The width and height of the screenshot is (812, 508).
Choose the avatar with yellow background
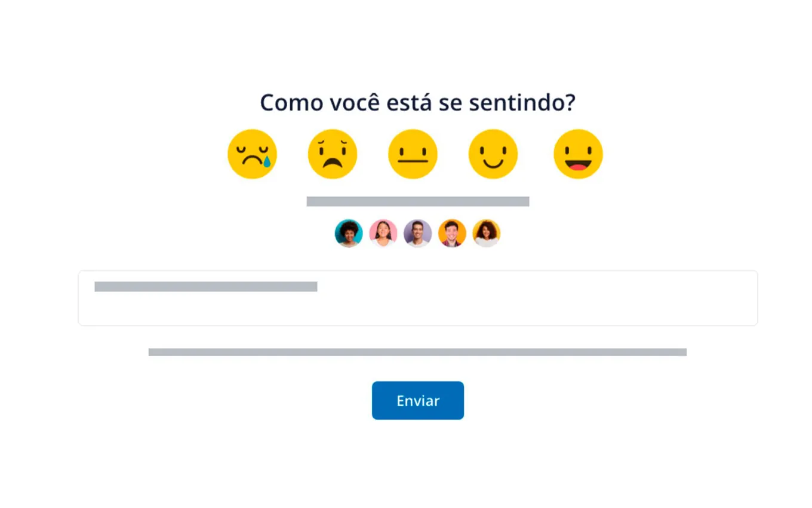pyautogui.click(x=487, y=233)
